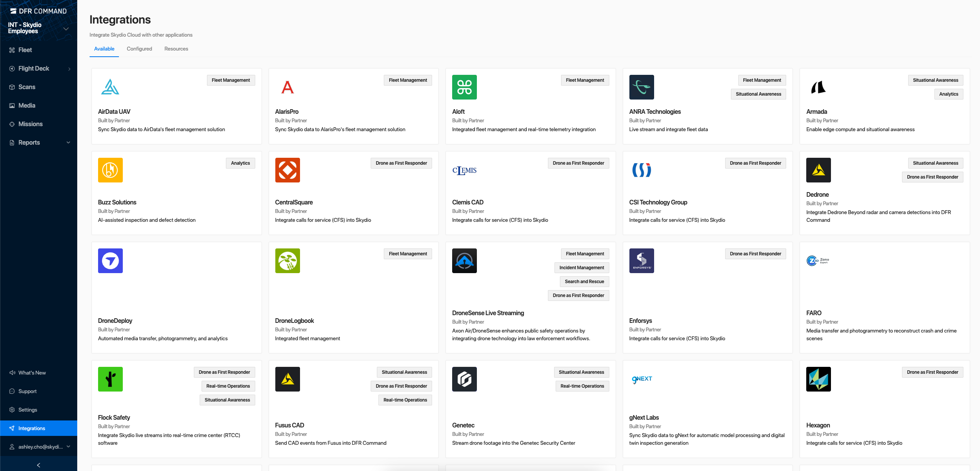Click the DroneSense Live Streaming logo
Viewport: 980px width, 471px height.
(465, 261)
